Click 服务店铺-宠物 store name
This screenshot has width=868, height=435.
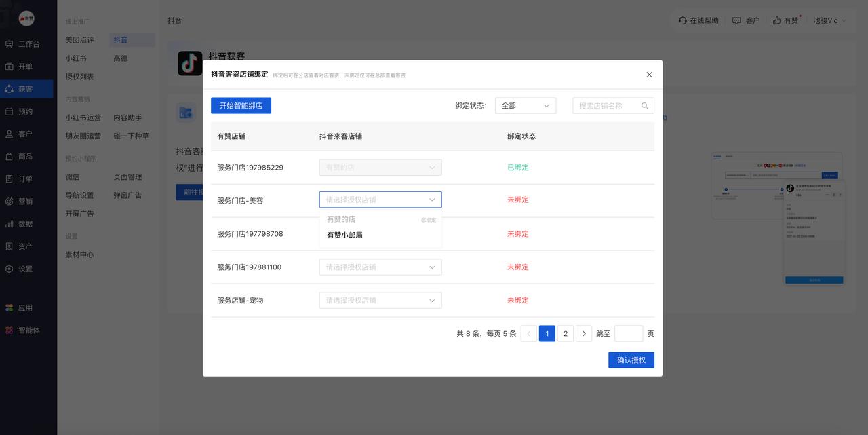tap(240, 300)
